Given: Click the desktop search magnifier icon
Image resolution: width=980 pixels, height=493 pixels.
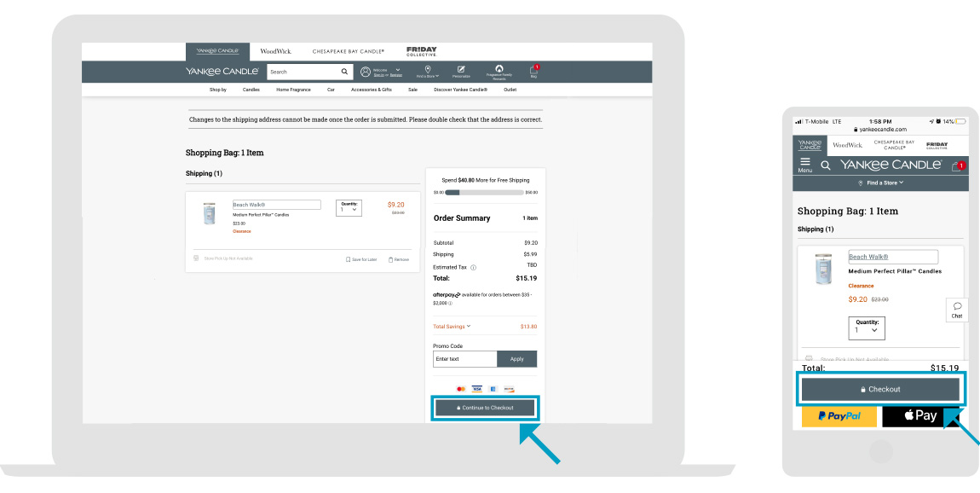Looking at the screenshot, I should coord(344,72).
